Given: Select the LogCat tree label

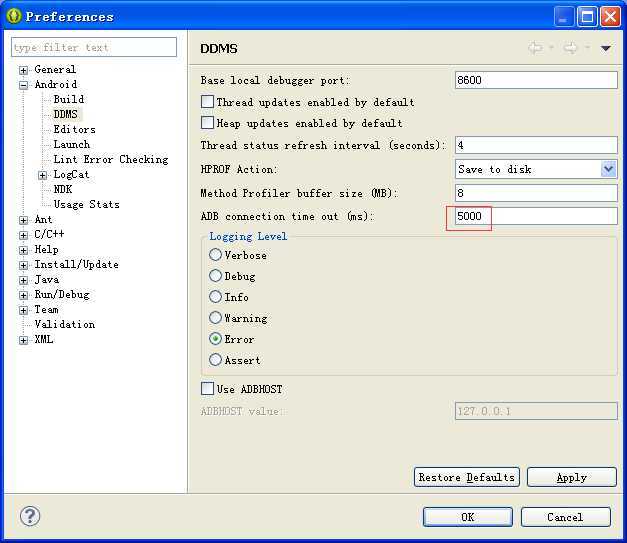Looking at the screenshot, I should pos(71,174).
